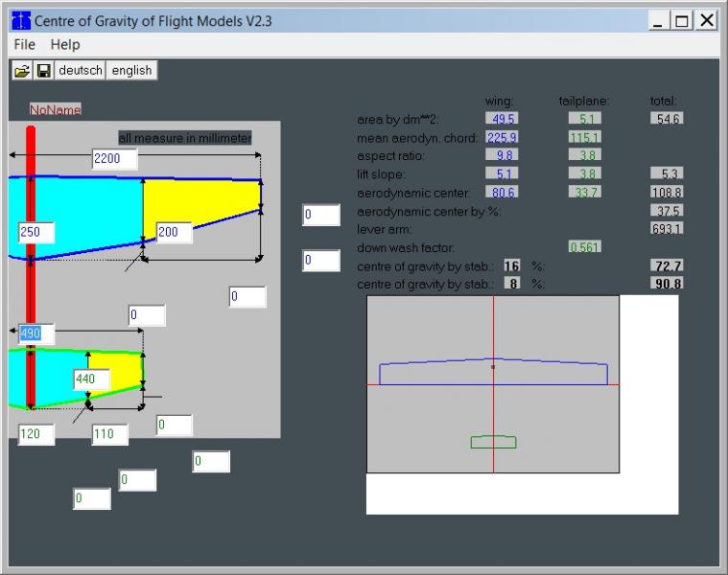Click the wing chord field showing 200
This screenshot has width=728, height=575.
(x=174, y=232)
